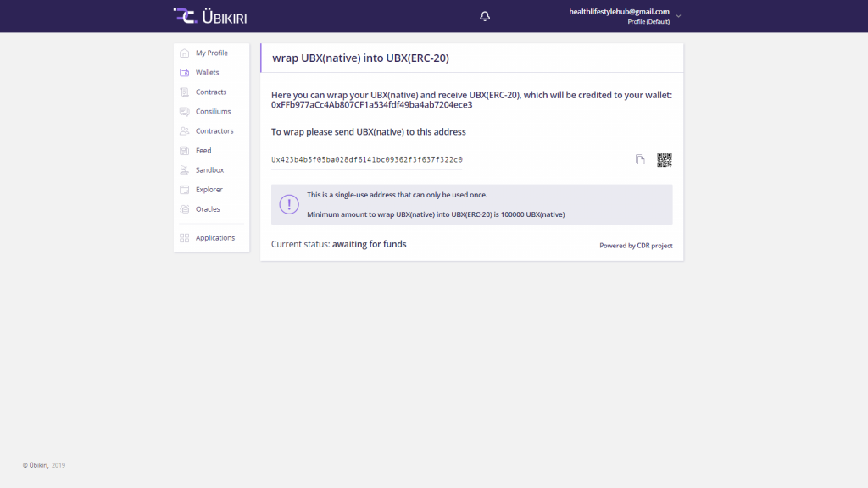The width and height of the screenshot is (868, 488).
Task: Click the Contractors people icon
Action: (x=184, y=131)
